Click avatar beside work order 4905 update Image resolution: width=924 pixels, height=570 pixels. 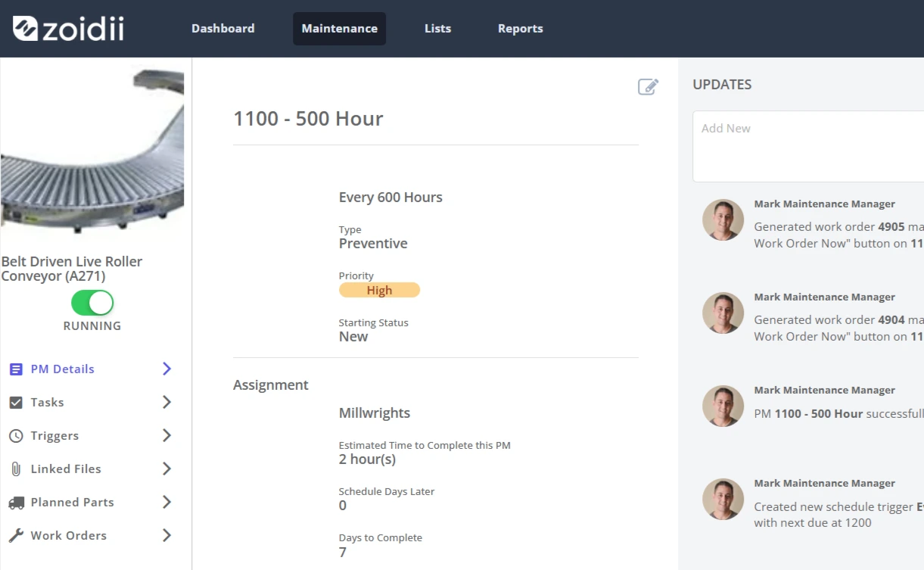tap(723, 220)
